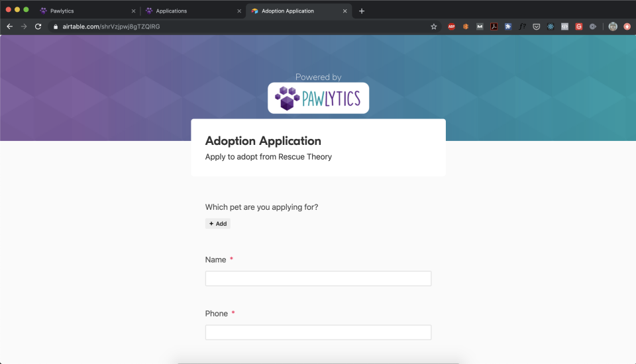Click the red update arrow icon
Viewport: 636px width, 364px height.
click(627, 26)
